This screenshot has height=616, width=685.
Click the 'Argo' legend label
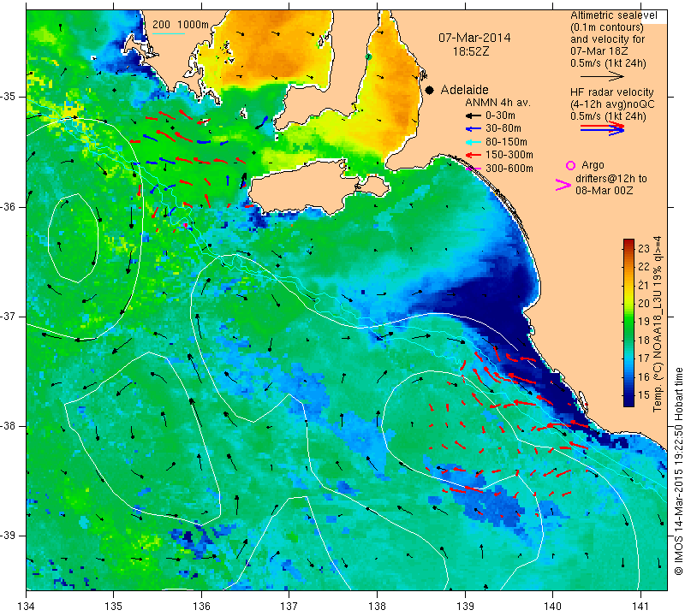[593, 165]
